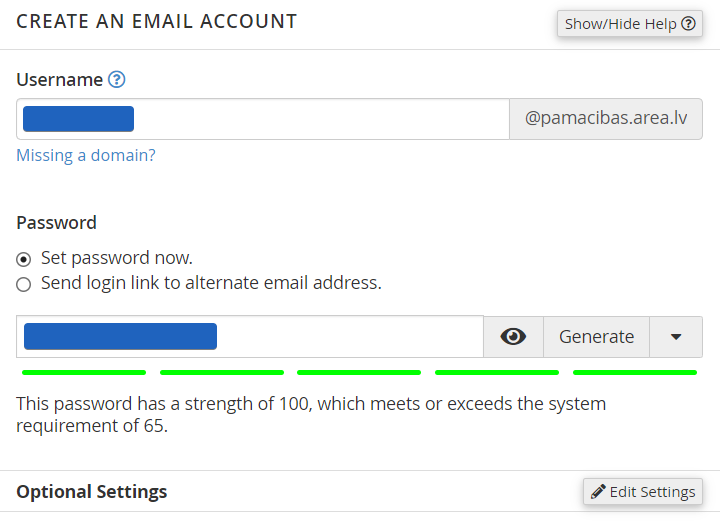The image size is (720, 531).
Task: Select the Set password now option
Action: pos(24,258)
